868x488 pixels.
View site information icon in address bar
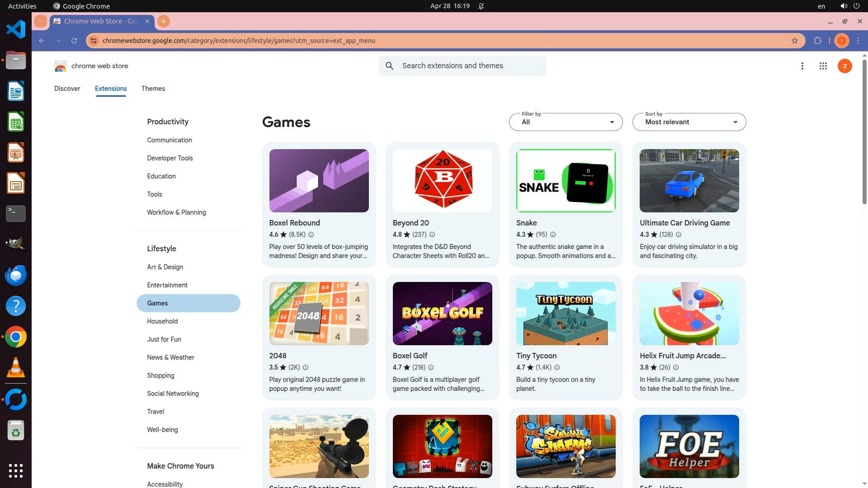[x=94, y=41]
